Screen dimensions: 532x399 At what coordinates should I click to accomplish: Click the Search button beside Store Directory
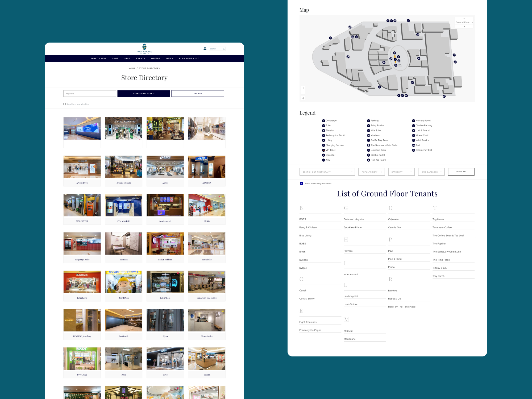pos(198,93)
